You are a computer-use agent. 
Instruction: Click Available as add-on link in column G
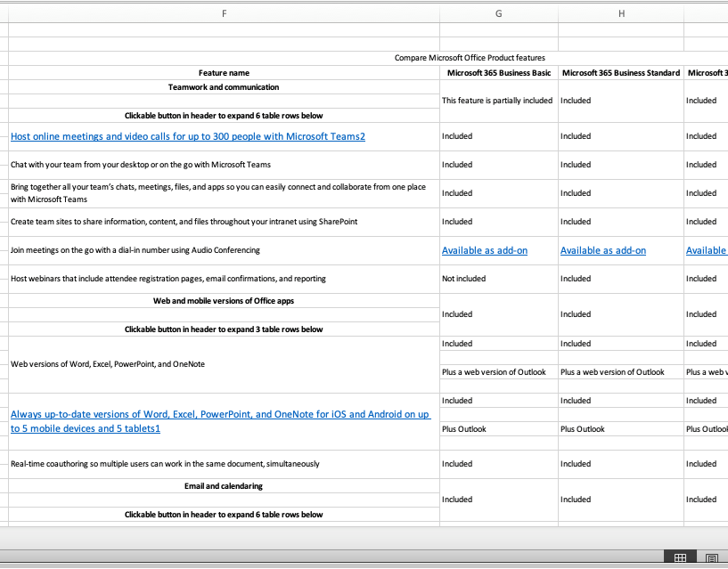click(x=484, y=250)
